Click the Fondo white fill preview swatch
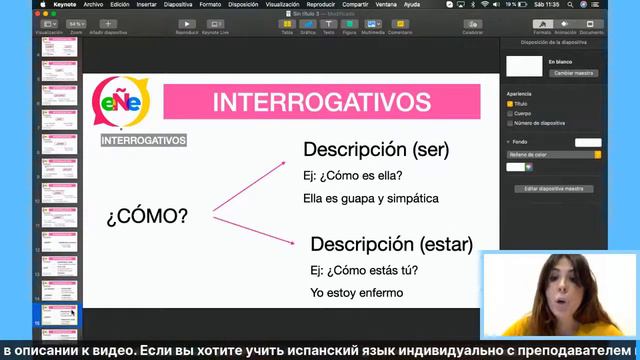The height and width of the screenshot is (360, 640). [x=588, y=142]
